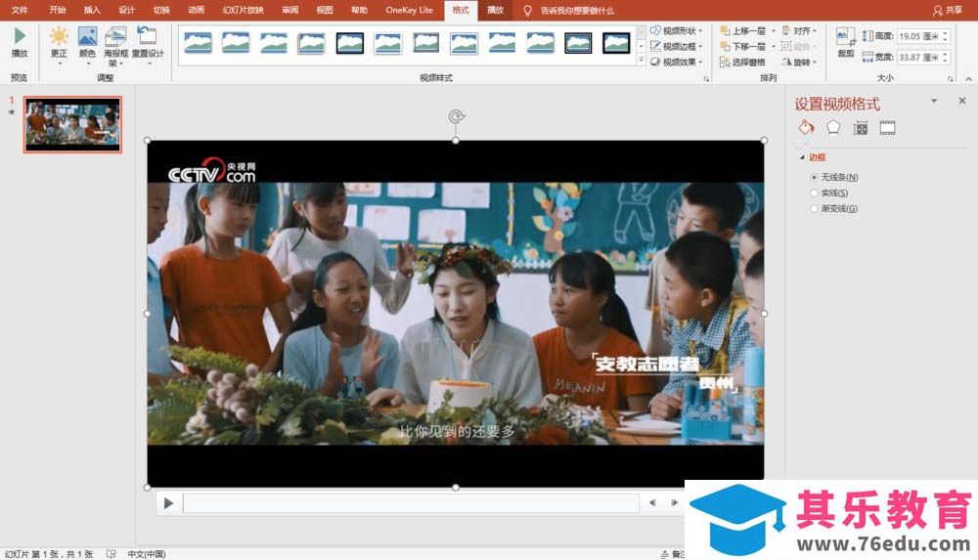Click the 宽度 width input field
978x560 pixels.
(x=919, y=57)
